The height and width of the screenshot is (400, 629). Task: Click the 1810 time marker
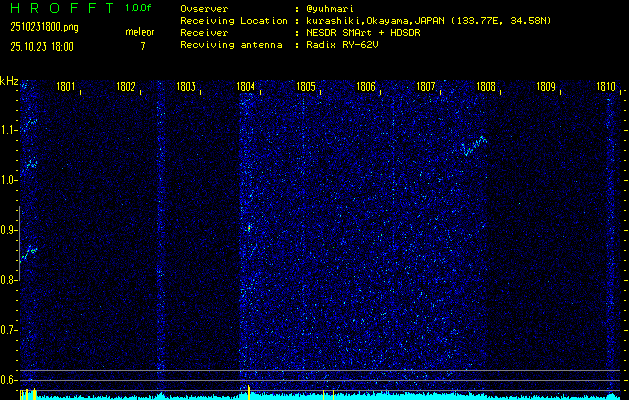[x=606, y=87]
